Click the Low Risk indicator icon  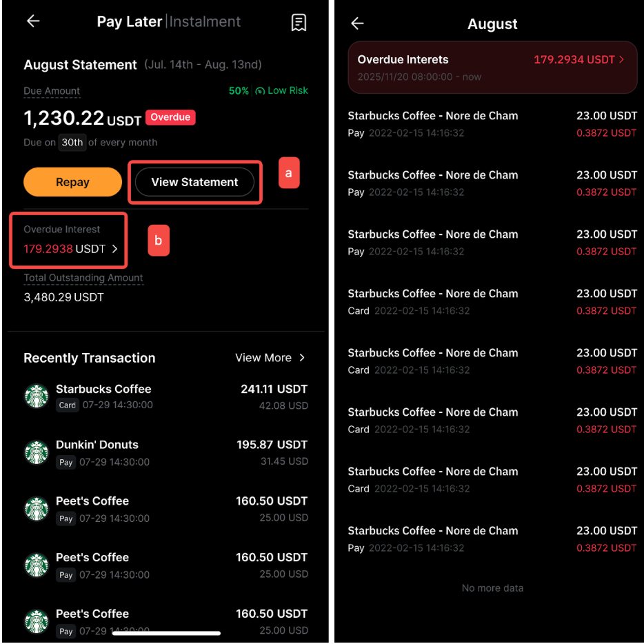click(260, 91)
